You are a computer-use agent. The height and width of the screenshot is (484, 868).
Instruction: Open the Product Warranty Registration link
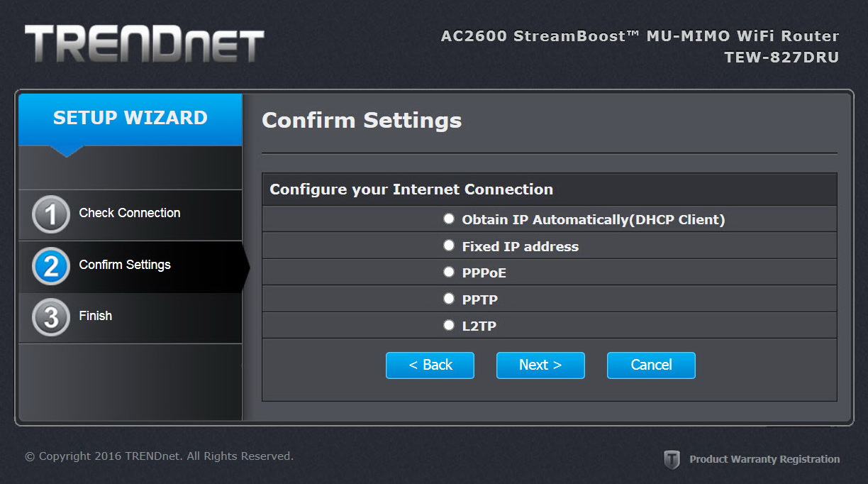click(x=764, y=459)
